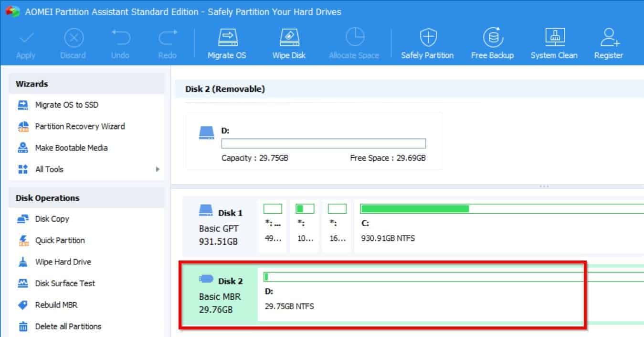Click the Quick Partition lightning icon
644x337 pixels.
23,240
